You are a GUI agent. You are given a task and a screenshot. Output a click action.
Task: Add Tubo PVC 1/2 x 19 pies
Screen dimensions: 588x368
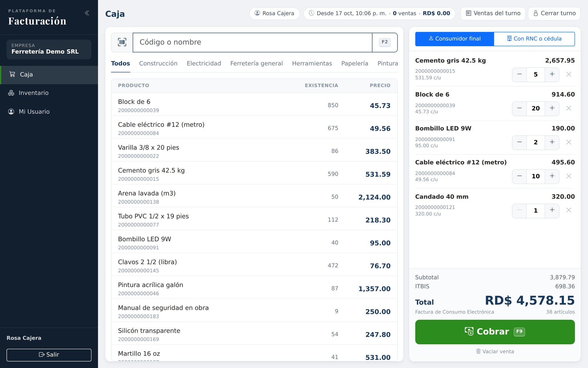[254, 219]
